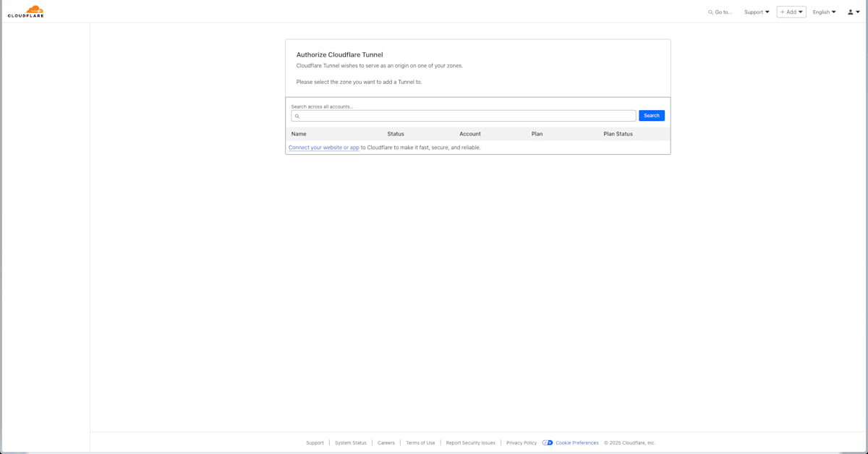This screenshot has width=868, height=454.
Task: Focus the zone search input field
Action: tap(464, 116)
